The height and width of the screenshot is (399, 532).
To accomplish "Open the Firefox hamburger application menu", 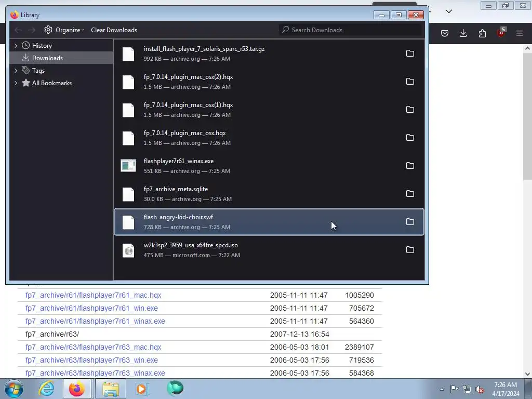I will (520, 33).
